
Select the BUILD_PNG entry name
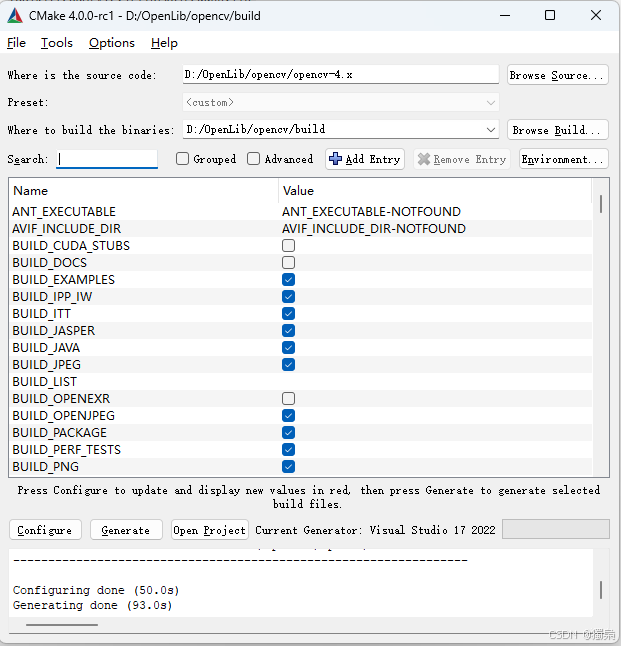(45, 467)
